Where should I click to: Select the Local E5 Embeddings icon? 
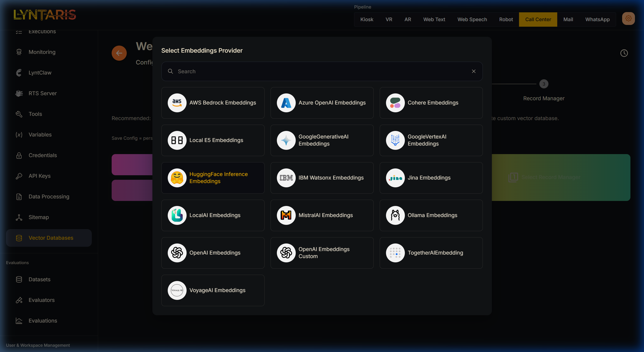tap(177, 140)
